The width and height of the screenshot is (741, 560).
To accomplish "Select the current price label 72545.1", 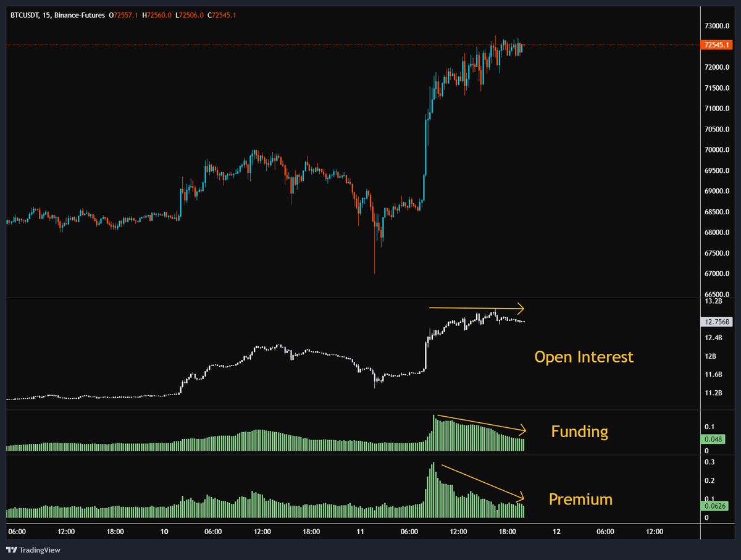I will 715,44.
